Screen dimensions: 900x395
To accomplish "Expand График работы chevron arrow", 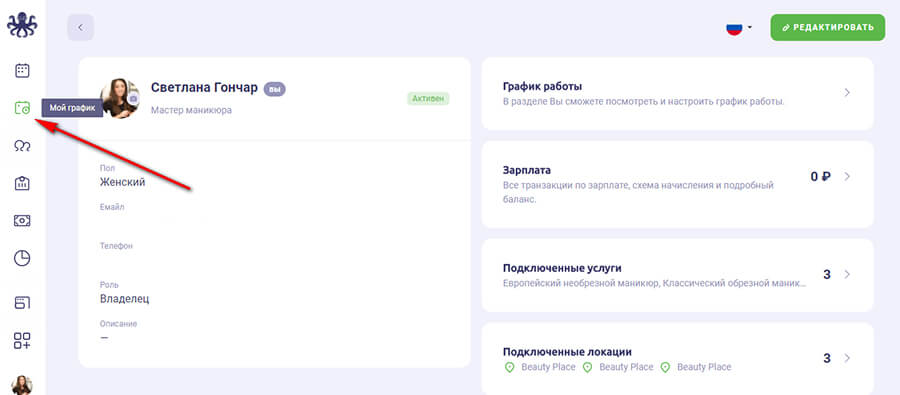I will [847, 92].
